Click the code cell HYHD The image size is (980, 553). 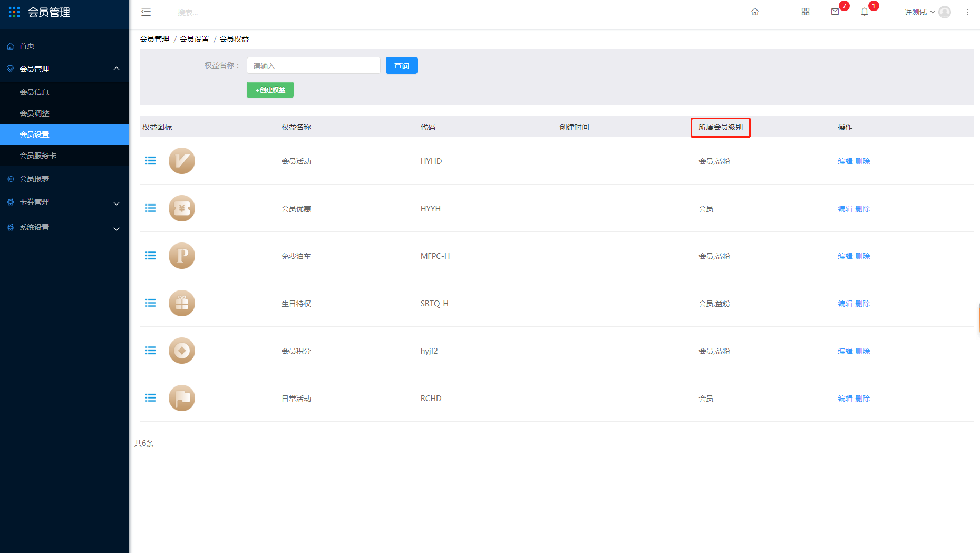(431, 161)
